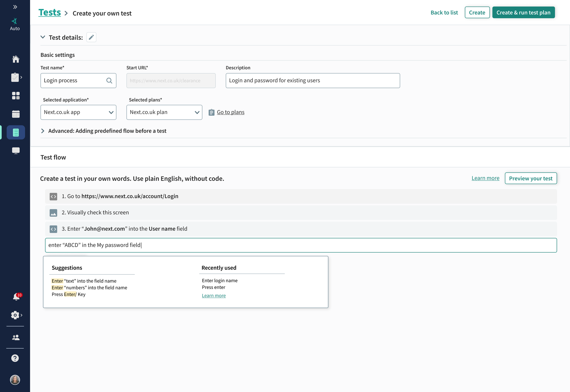Click the search magnifier icon in Test name
Viewport: 570px width, 392px height.
109,80
